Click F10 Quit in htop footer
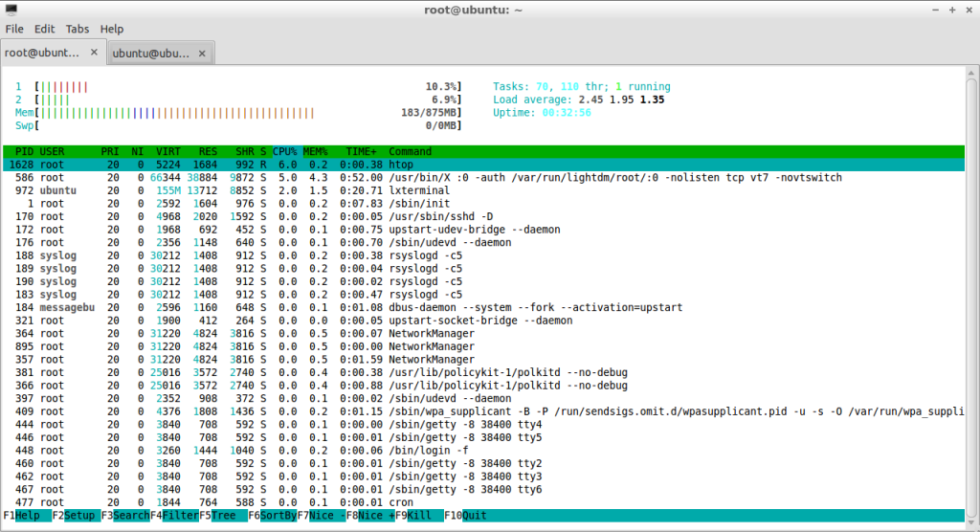980x532 pixels. (x=468, y=516)
